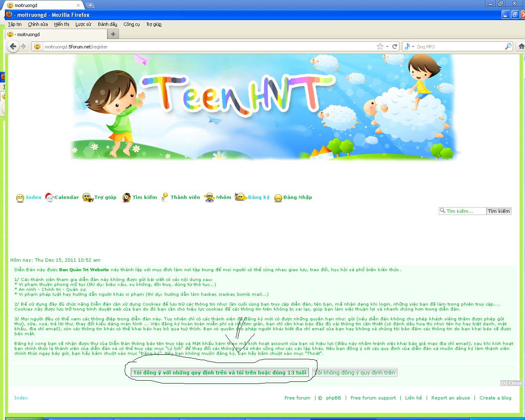Open the Đăng ký navigation link

click(x=259, y=197)
